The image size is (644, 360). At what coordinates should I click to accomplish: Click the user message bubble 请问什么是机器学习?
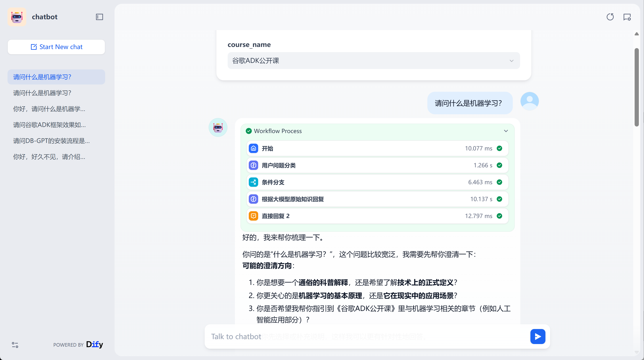click(470, 103)
